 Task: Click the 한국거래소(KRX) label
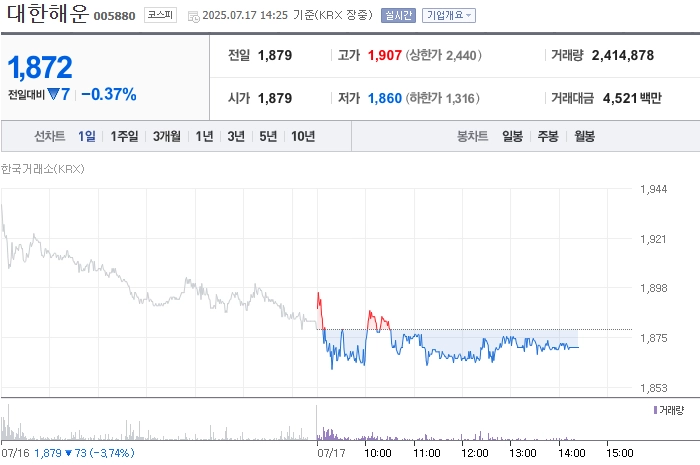tap(42, 169)
